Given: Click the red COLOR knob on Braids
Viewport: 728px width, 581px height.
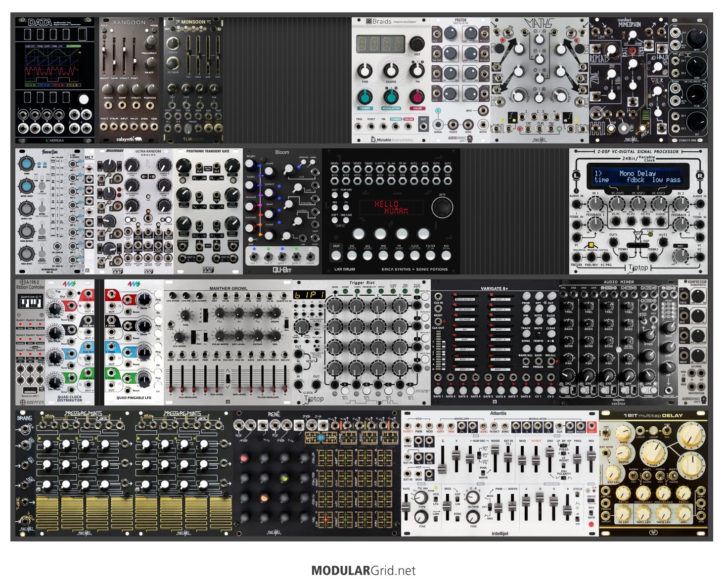Looking at the screenshot, I should (x=417, y=96).
